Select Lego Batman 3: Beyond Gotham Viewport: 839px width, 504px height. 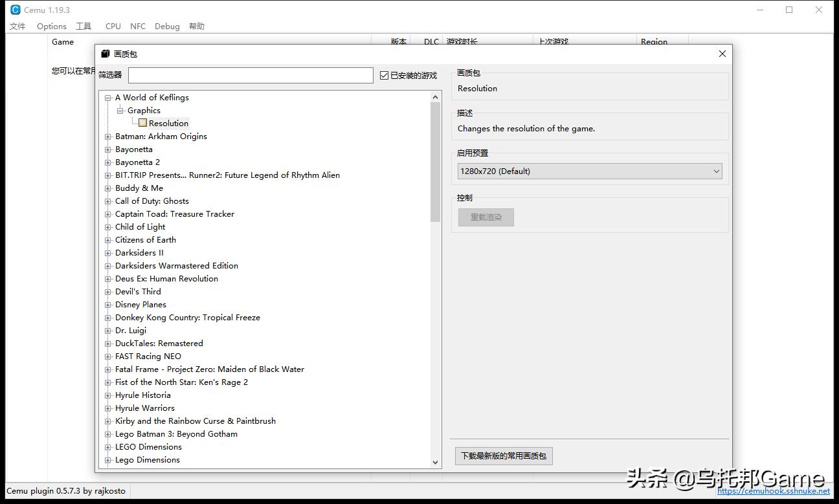(x=176, y=434)
